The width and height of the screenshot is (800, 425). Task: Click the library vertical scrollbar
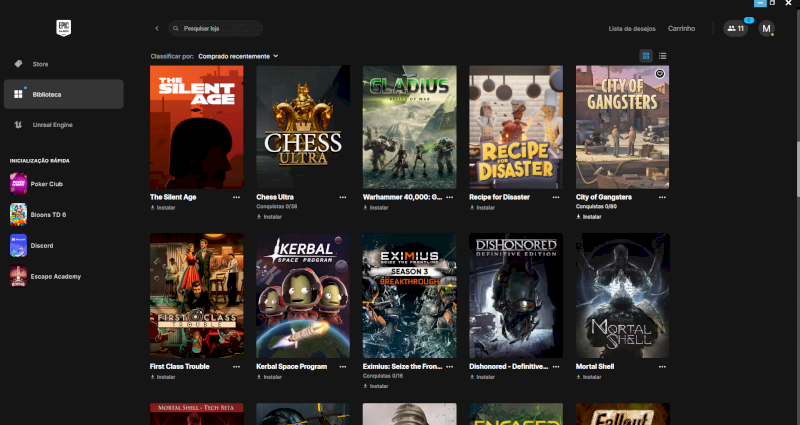tap(797, 102)
